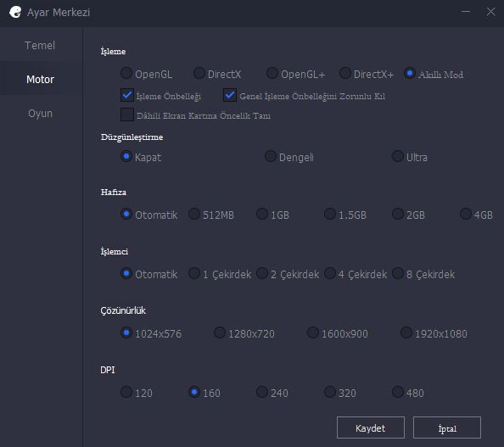Image resolution: width=504 pixels, height=447 pixels.
Task: Minimize the Ayar Merkezi window
Action: (x=466, y=12)
